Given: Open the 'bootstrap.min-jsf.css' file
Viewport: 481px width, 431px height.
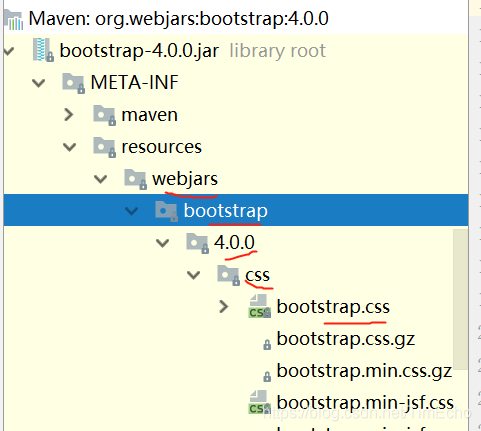Looking at the screenshot, I should pyautogui.click(x=365, y=403).
